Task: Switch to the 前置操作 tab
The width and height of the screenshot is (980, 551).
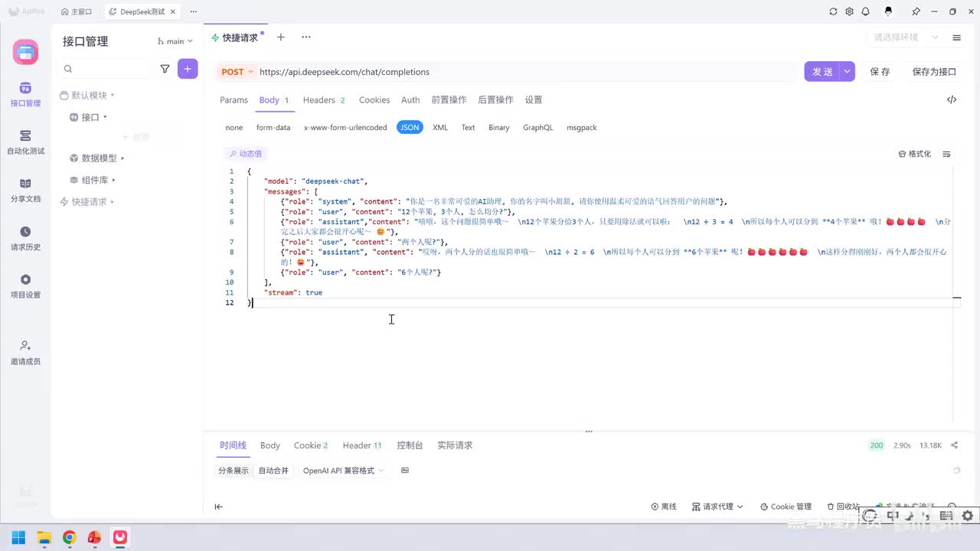Action: (449, 100)
